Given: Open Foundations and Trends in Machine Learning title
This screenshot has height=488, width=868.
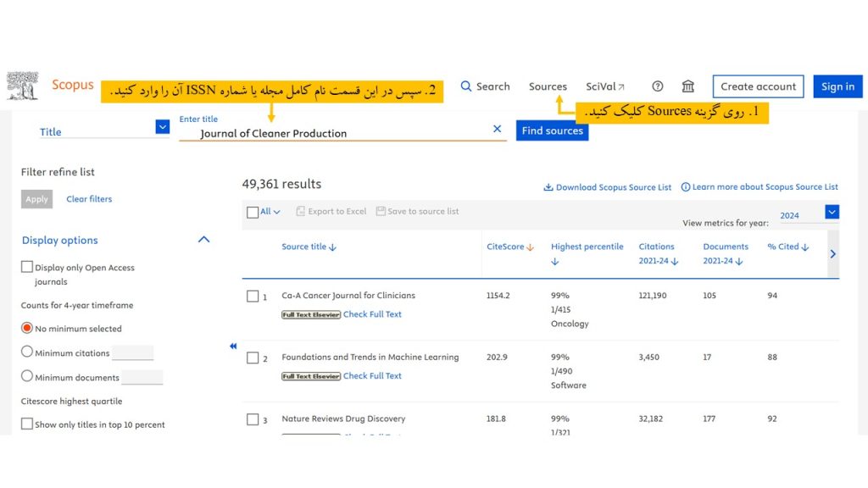Looking at the screenshot, I should [x=370, y=357].
